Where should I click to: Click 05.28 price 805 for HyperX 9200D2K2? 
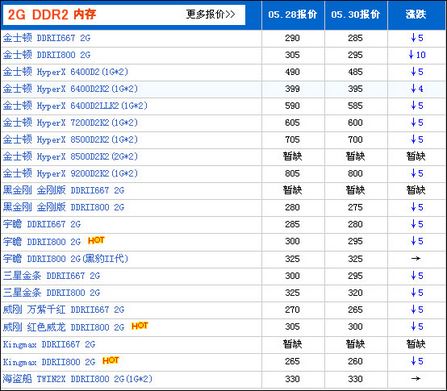click(x=292, y=174)
